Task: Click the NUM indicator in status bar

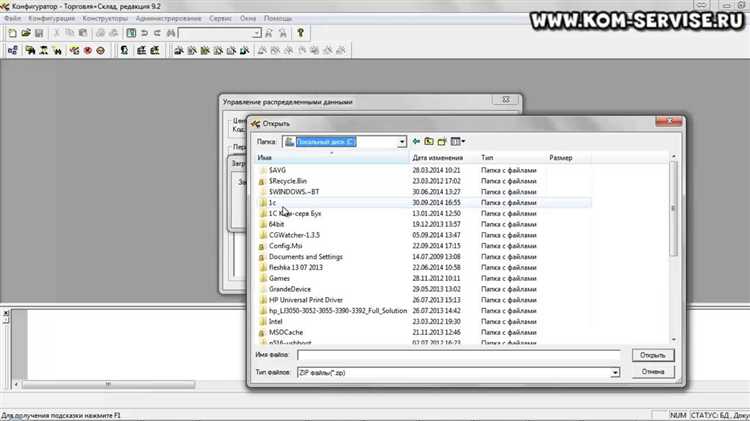Action: point(678,415)
